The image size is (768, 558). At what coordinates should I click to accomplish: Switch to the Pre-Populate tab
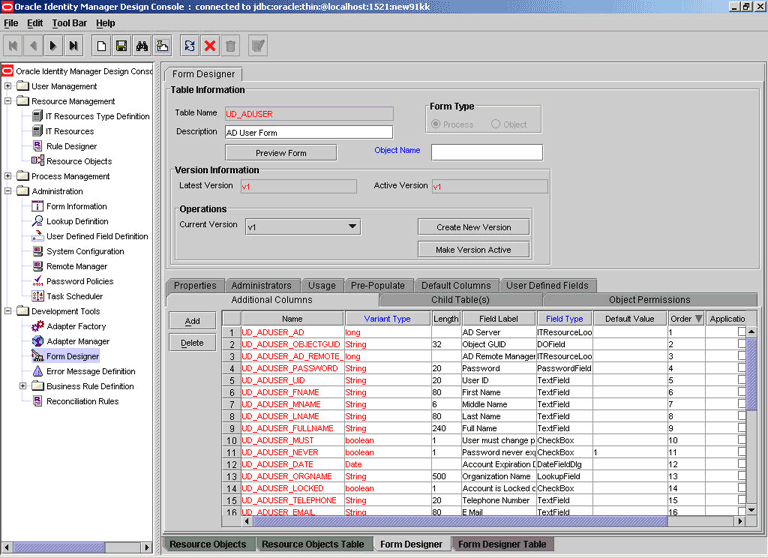pos(378,286)
